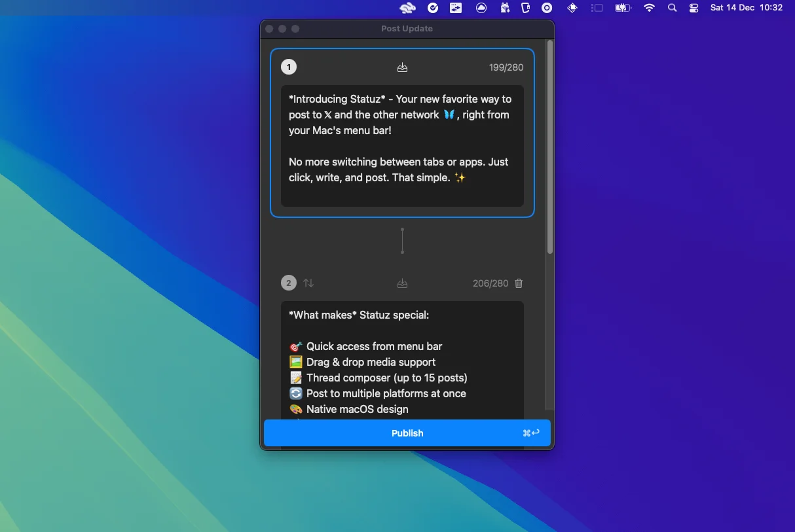The width and height of the screenshot is (795, 532).
Task: Click the "Post to multiple platforms at once" line
Action: pos(378,393)
